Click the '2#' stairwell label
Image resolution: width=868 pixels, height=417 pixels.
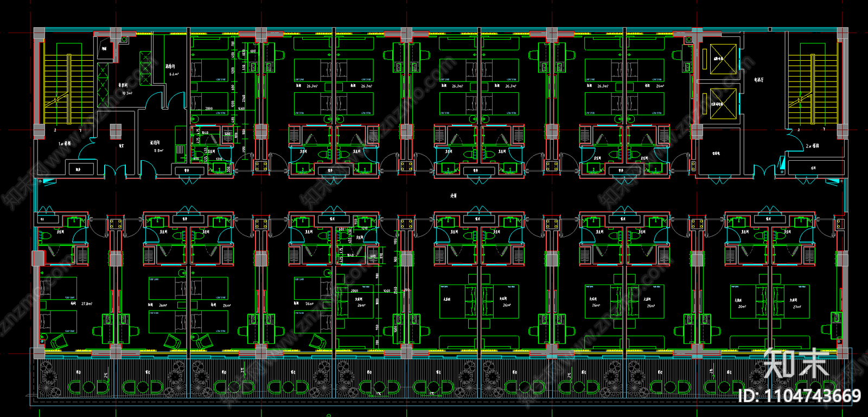click(812, 146)
